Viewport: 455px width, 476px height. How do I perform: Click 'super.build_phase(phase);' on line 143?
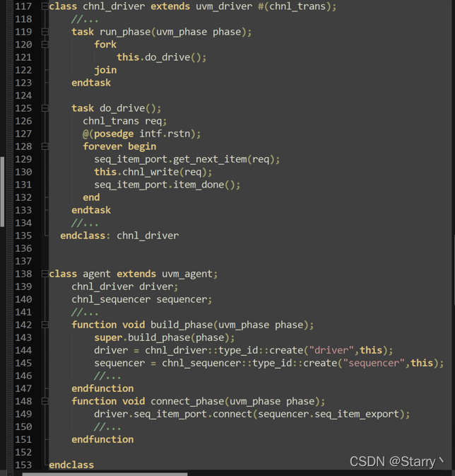coord(165,338)
